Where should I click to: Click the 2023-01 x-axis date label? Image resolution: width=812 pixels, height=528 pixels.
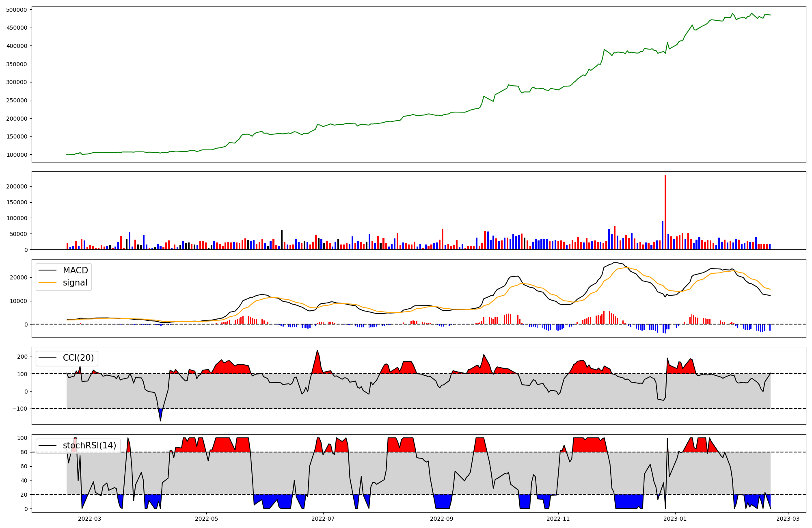pos(675,518)
